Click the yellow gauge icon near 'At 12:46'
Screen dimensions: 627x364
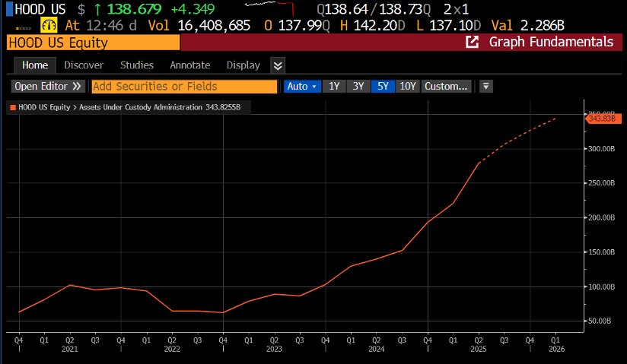click(49, 26)
